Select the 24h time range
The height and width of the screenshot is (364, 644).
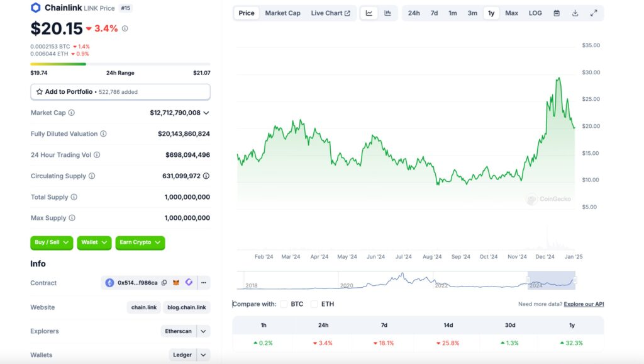(414, 13)
